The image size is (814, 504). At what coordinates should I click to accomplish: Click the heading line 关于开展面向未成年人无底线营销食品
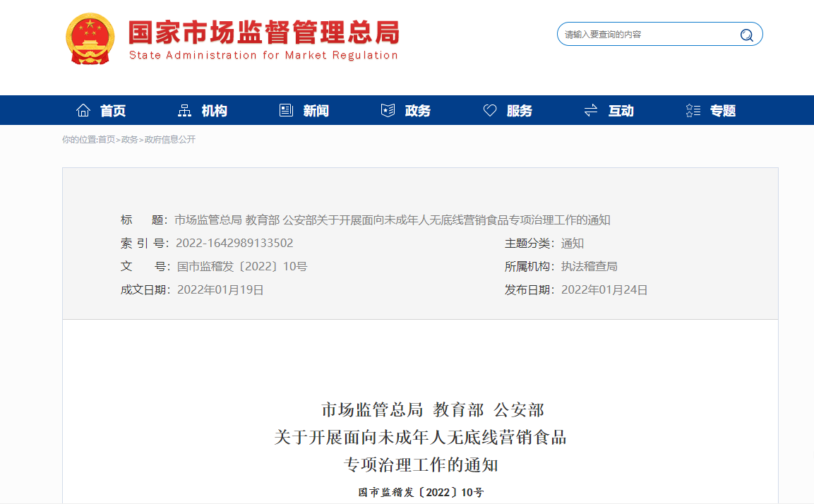tap(420, 437)
